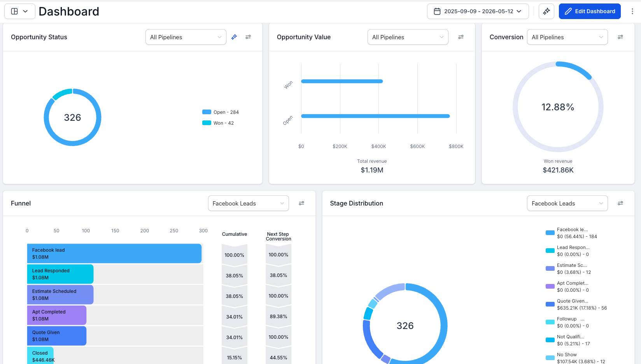This screenshot has width=641, height=364.
Task: Open filter settings for Funnel widget
Action: click(x=301, y=203)
